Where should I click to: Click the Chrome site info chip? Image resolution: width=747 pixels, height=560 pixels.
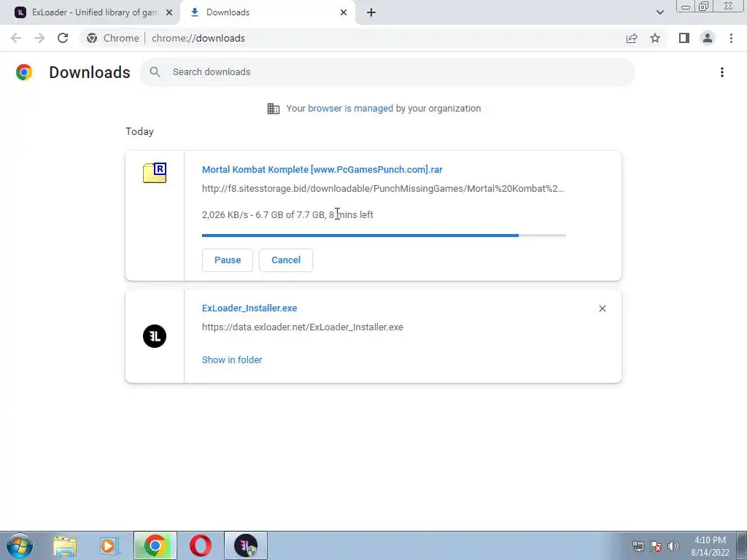113,38
